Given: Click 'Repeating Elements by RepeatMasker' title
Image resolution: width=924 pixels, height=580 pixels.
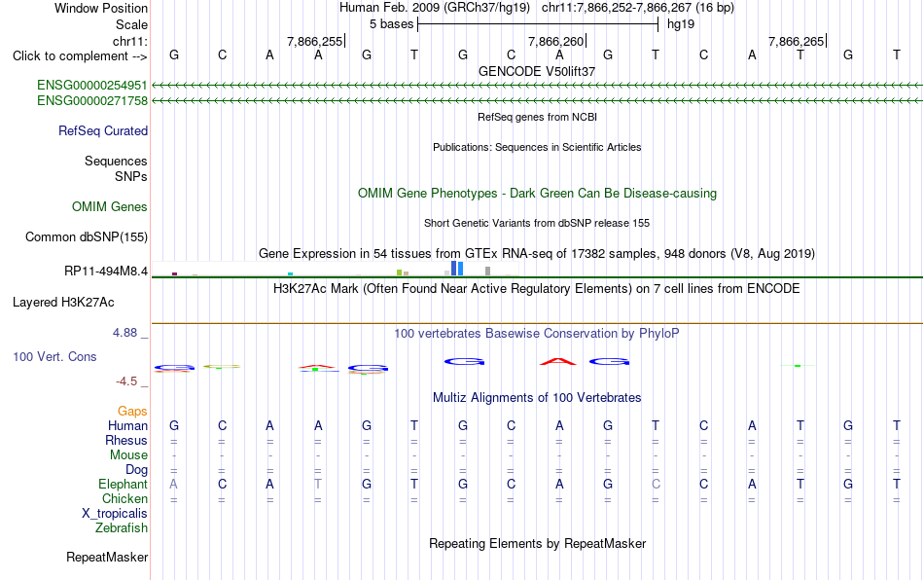Looking at the screenshot, I should coord(537,543).
